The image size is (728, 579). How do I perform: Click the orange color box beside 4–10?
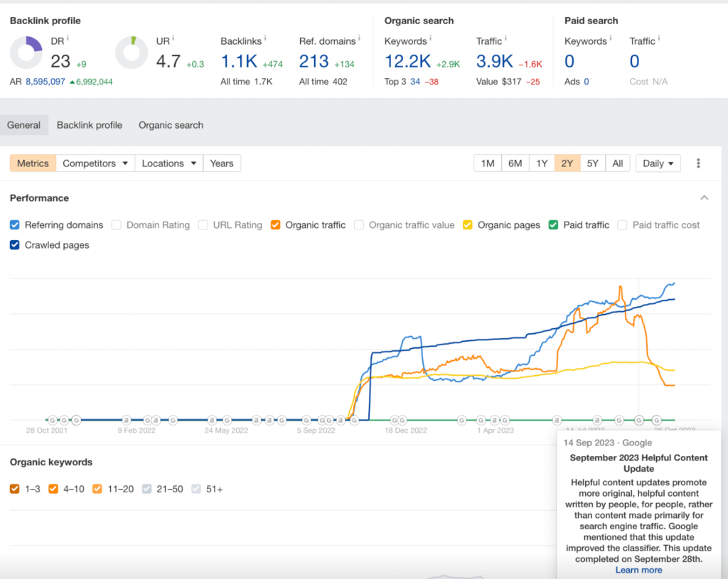(53, 489)
